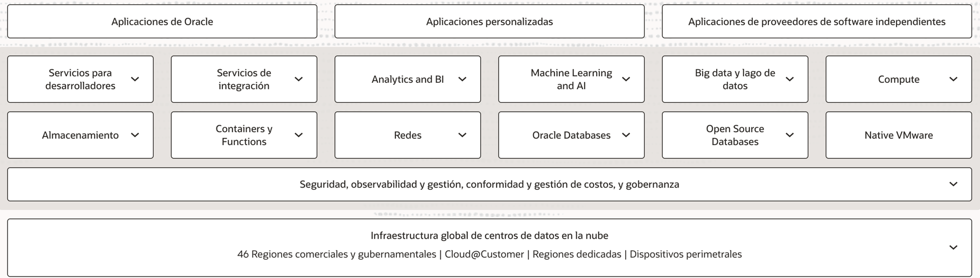Expand the Seguridad, observabilidad y gestión chevron
Viewport: 980px width, 278px height.
point(954,184)
